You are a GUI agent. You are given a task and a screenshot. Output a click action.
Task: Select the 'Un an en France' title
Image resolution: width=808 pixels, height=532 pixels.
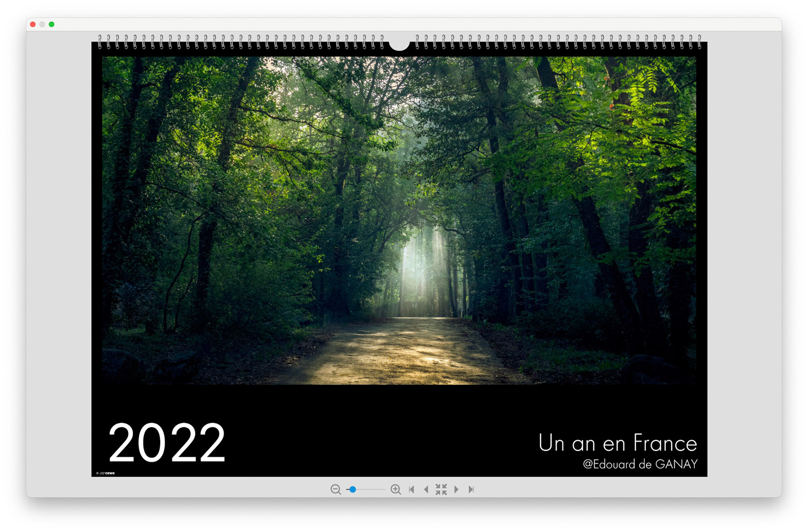click(617, 443)
